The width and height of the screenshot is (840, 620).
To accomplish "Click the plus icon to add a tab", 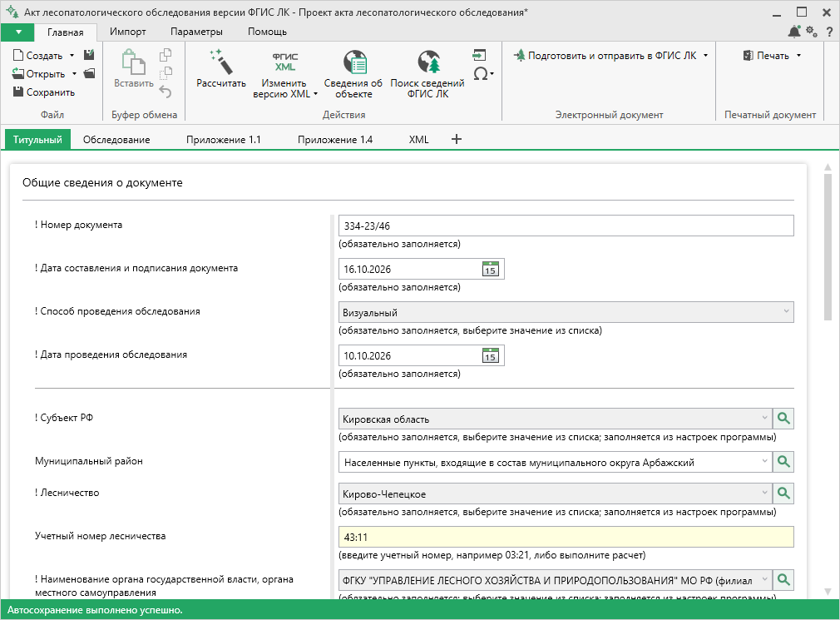I will coord(457,139).
